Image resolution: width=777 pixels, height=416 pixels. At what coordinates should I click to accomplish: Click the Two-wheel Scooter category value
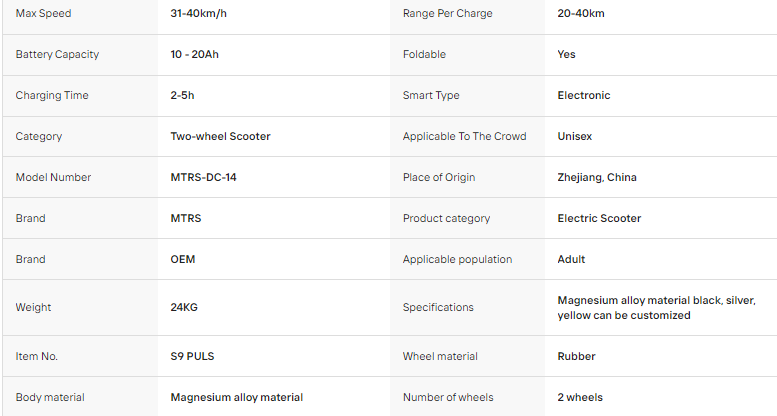(x=221, y=136)
